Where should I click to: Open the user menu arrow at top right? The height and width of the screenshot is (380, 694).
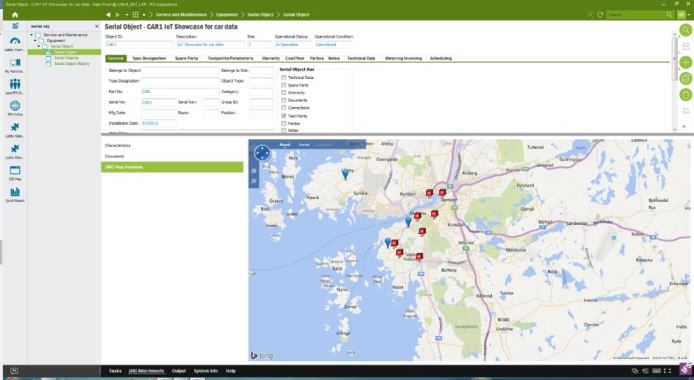(690, 15)
